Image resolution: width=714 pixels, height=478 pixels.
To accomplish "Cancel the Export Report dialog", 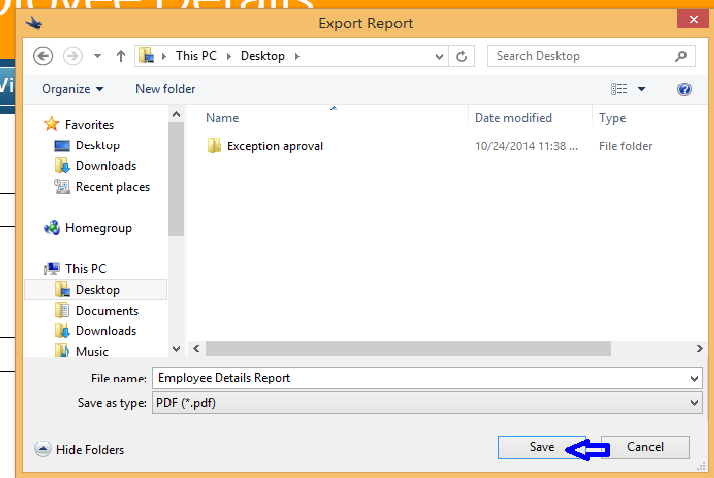I will click(x=645, y=447).
